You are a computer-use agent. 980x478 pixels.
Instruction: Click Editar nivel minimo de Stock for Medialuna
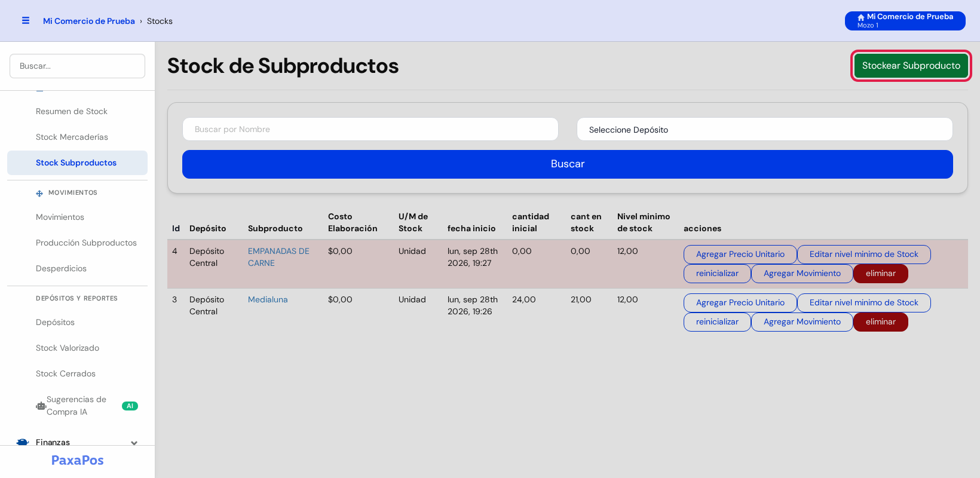[864, 303]
